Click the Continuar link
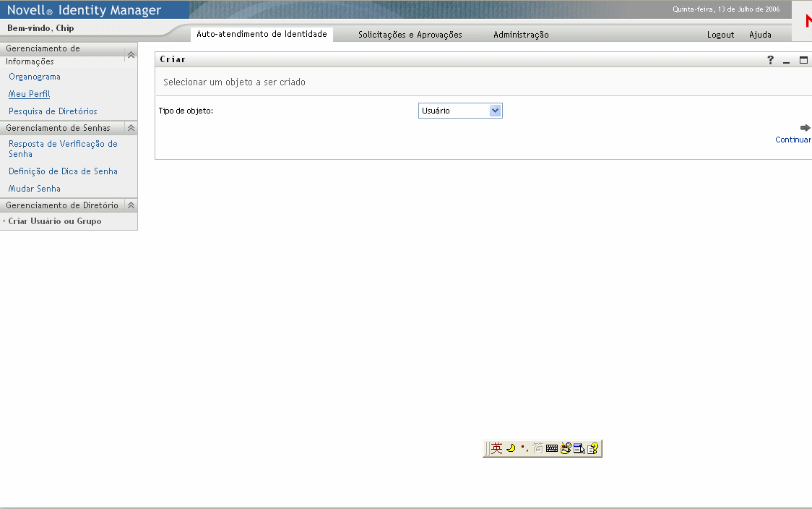Image resolution: width=812 pixels, height=509 pixels. (x=792, y=140)
